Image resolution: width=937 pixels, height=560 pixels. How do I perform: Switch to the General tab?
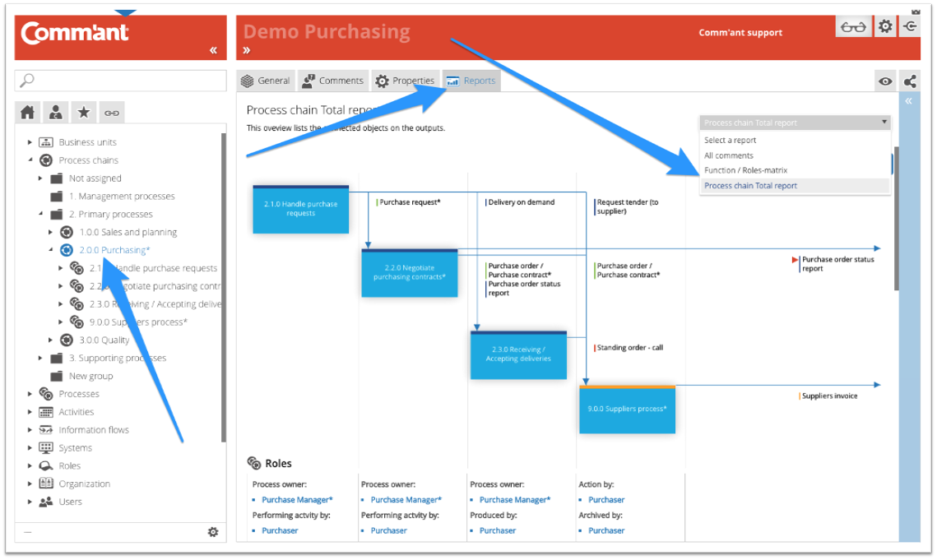tap(266, 81)
